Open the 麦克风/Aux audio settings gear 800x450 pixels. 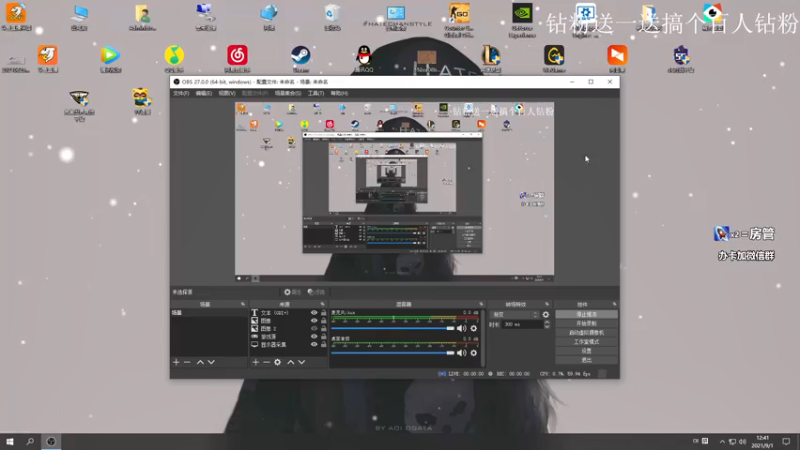click(x=474, y=329)
